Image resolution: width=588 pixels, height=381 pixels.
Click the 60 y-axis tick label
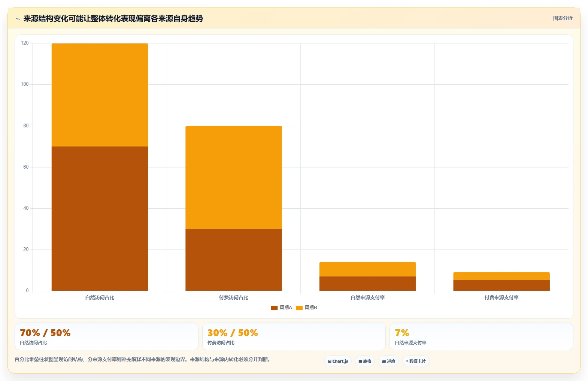point(26,167)
